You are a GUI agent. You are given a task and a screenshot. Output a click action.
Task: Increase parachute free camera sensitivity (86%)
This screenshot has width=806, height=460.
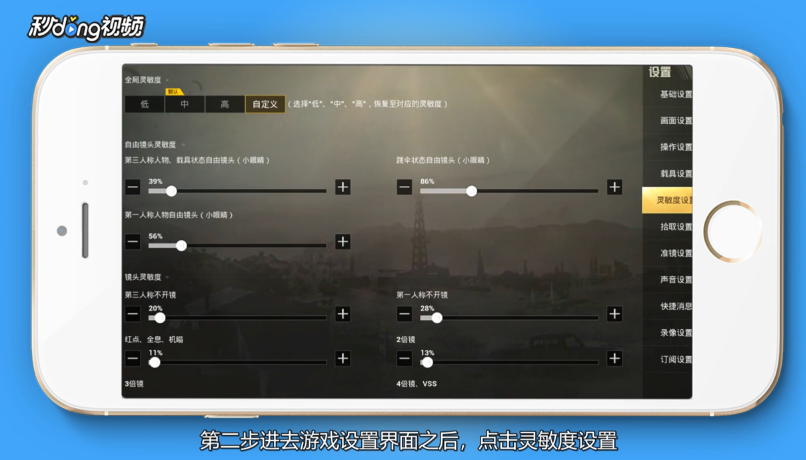(614, 187)
